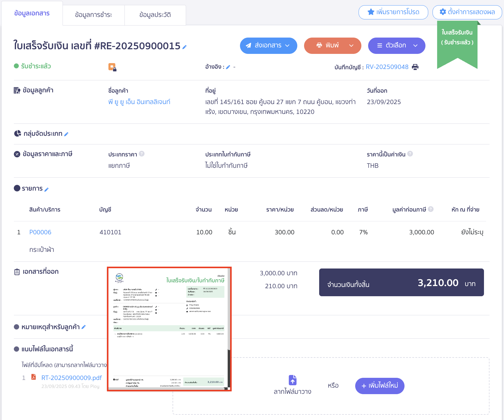Open product link P00006

coord(40,232)
